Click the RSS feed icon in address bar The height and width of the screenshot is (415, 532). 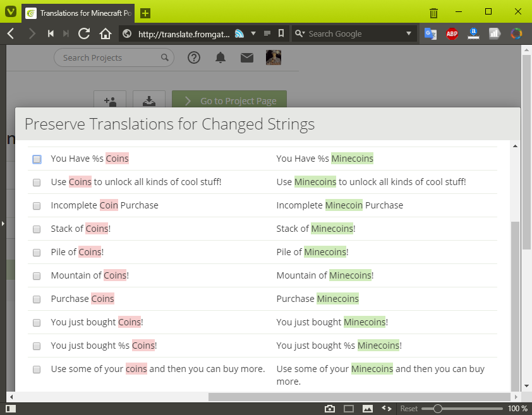pyautogui.click(x=239, y=33)
